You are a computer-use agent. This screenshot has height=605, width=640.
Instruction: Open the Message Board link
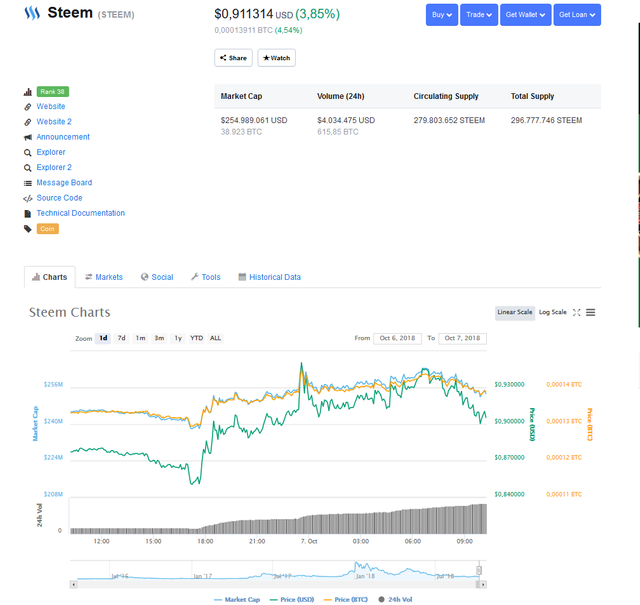point(64,182)
